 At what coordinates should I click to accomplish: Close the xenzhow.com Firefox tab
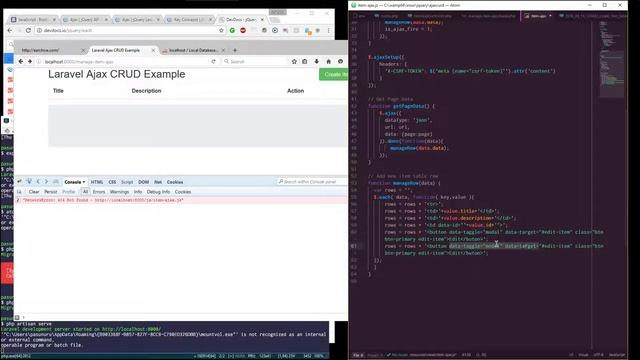pyautogui.click(x=83, y=50)
